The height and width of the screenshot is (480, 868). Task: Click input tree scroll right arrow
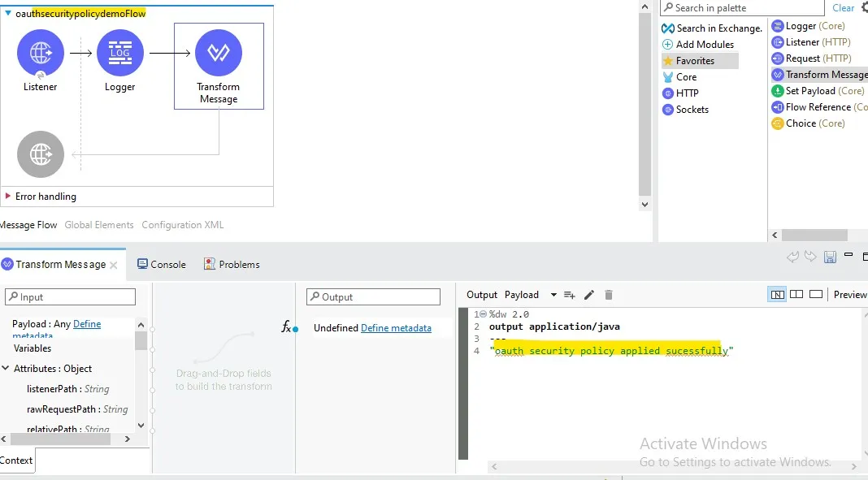coord(128,439)
